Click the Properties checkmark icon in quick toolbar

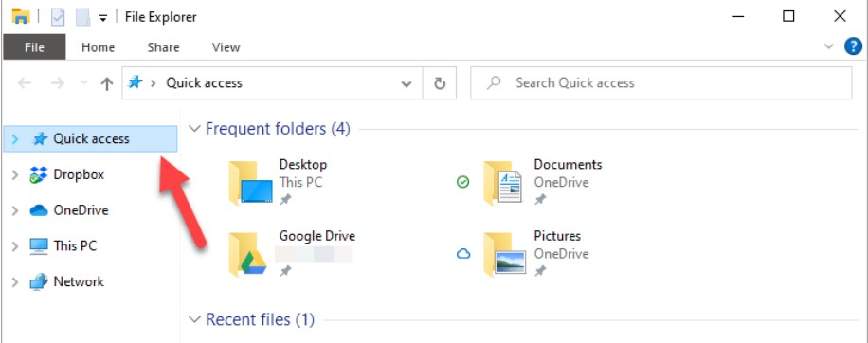(x=58, y=17)
